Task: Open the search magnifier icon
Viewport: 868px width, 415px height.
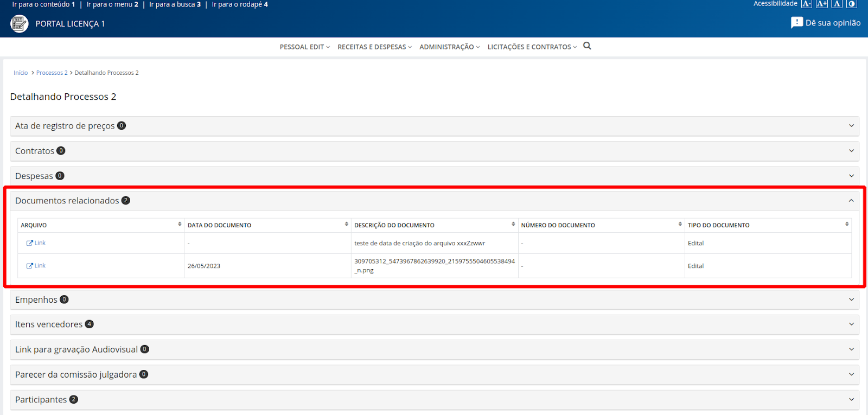Action: [587, 46]
